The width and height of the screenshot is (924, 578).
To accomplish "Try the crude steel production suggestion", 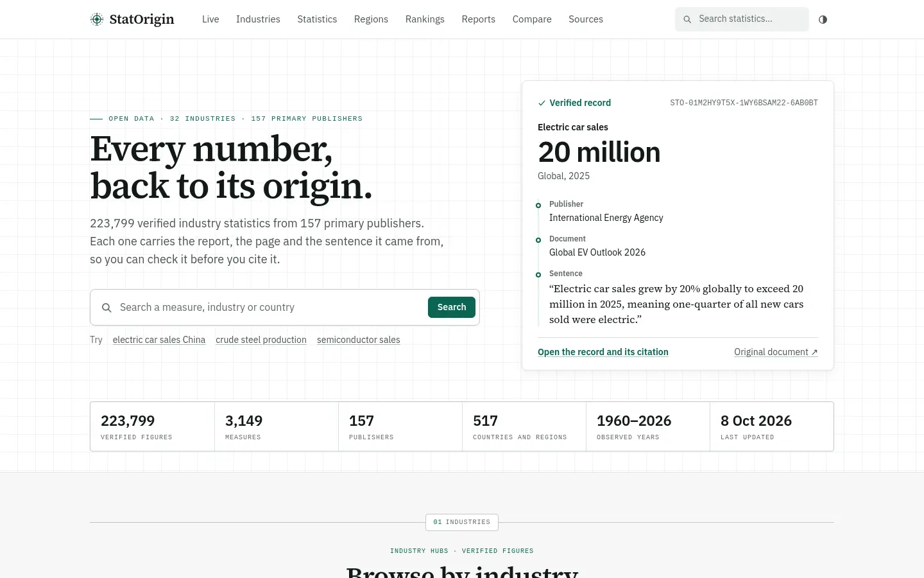I will click(261, 340).
